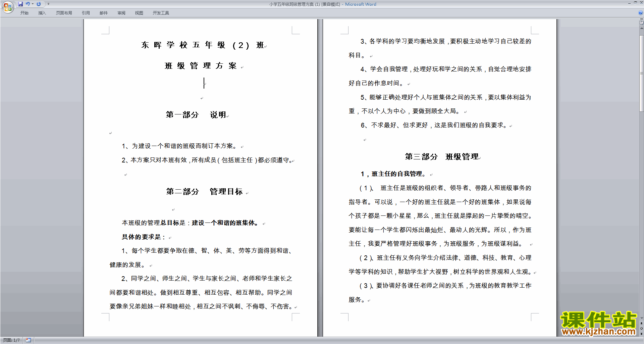Click the line 6、不求最好、但求更好
The height and width of the screenshot is (344, 644).
pos(435,125)
